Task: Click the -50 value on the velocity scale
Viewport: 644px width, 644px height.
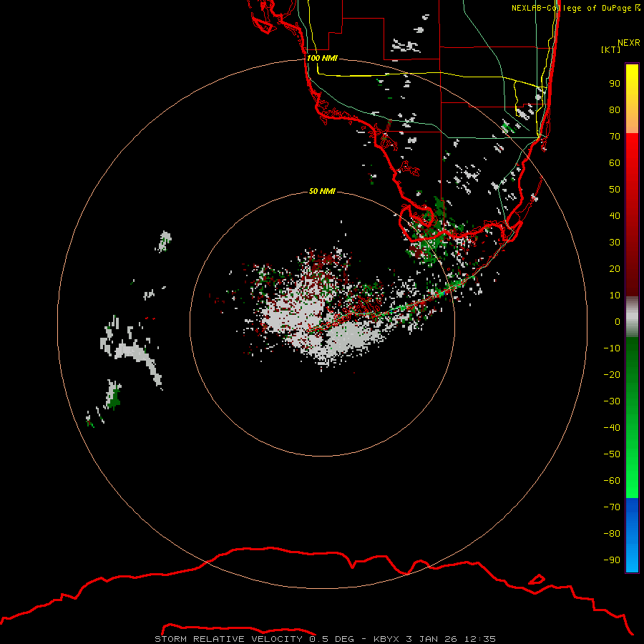Action: [x=612, y=454]
